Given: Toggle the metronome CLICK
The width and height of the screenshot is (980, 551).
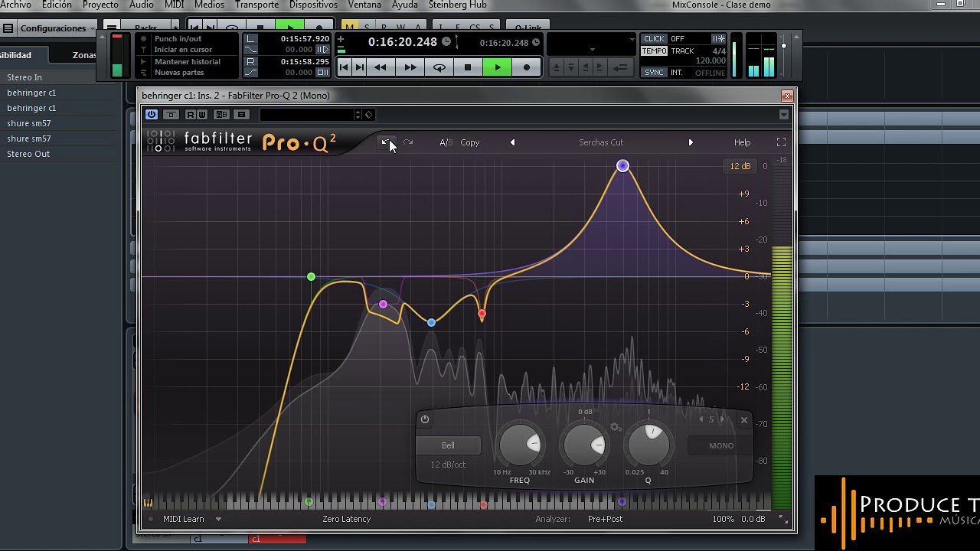Looking at the screenshot, I should coord(654,39).
